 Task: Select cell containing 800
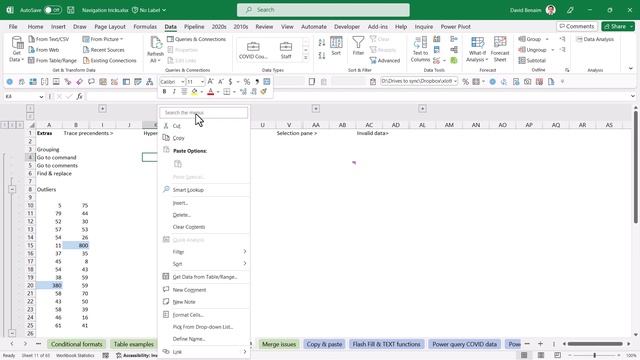coord(76,245)
